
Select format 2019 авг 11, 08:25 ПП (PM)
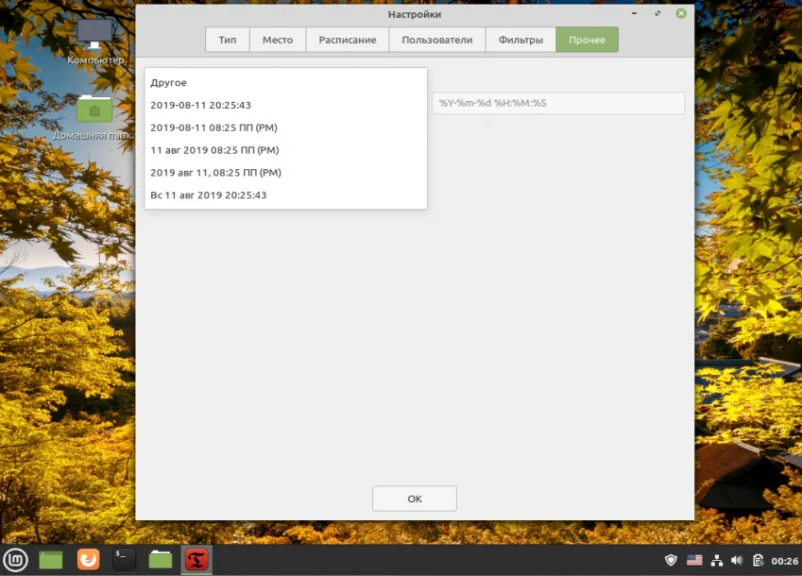pyautogui.click(x=286, y=172)
